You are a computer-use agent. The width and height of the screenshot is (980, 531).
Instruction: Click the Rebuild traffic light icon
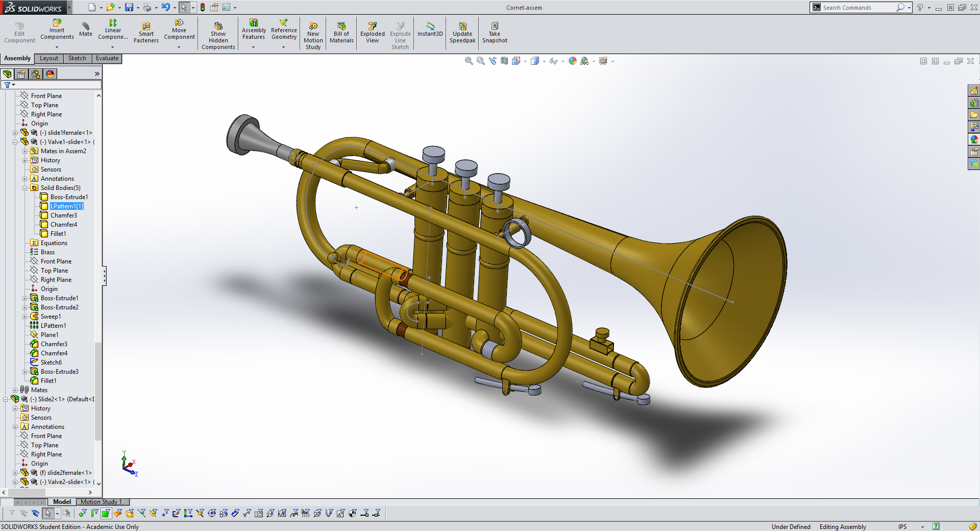click(203, 7)
